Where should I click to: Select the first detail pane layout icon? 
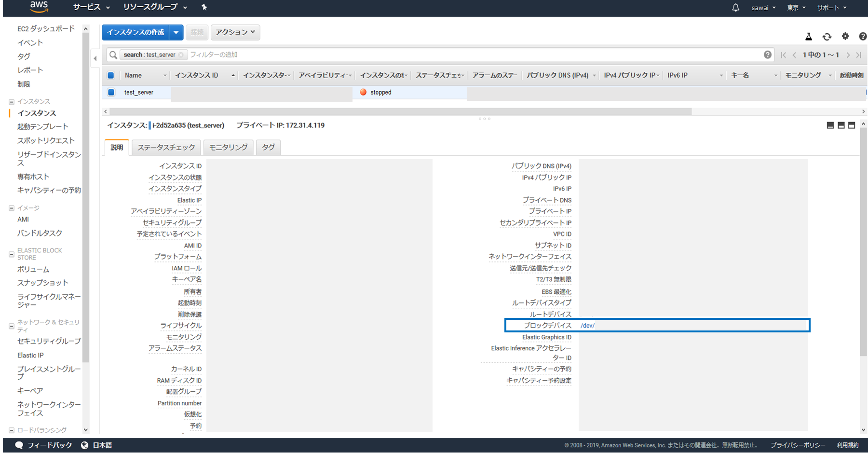pos(830,125)
